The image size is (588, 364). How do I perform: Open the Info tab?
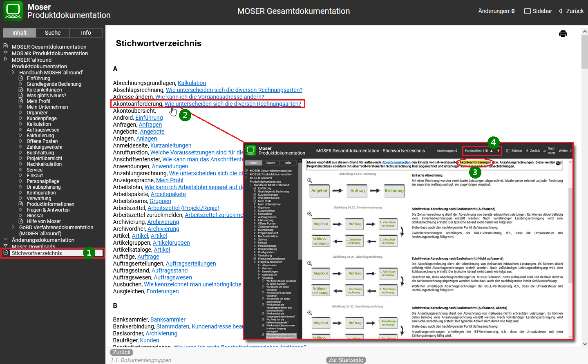coord(86,33)
